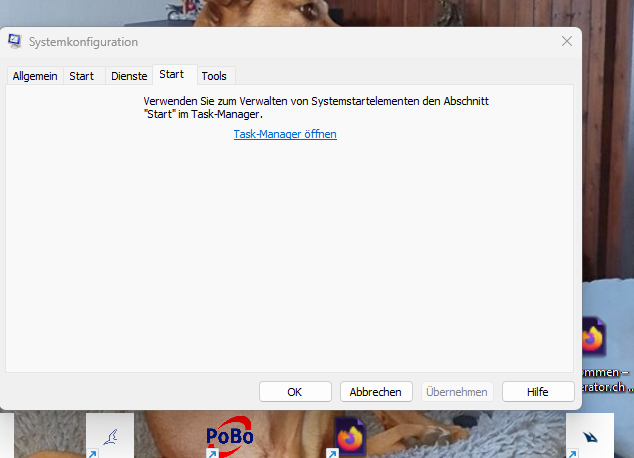This screenshot has height=458, width=634.
Task: Click the greyed-out Übernehmen button
Action: pyautogui.click(x=457, y=392)
